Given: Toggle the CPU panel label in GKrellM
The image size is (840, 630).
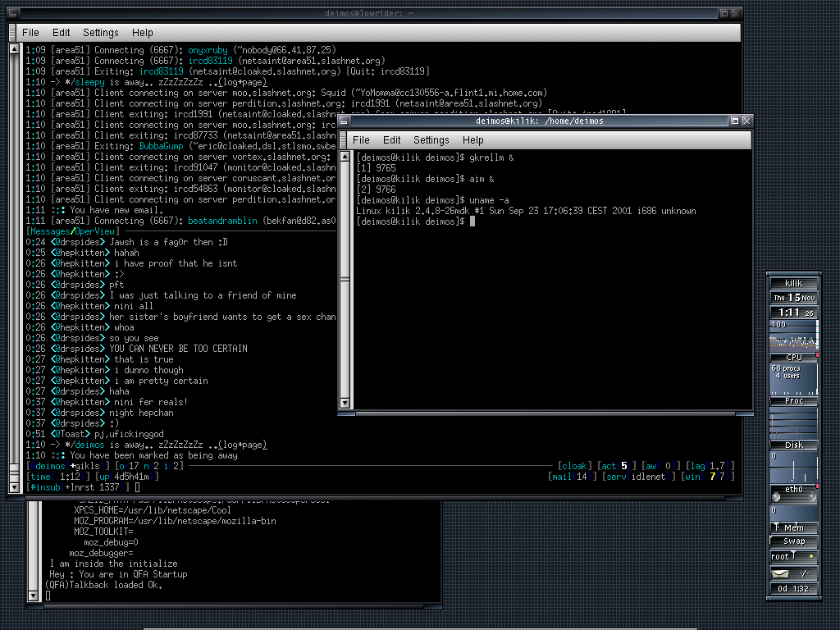Looking at the screenshot, I should [793, 357].
